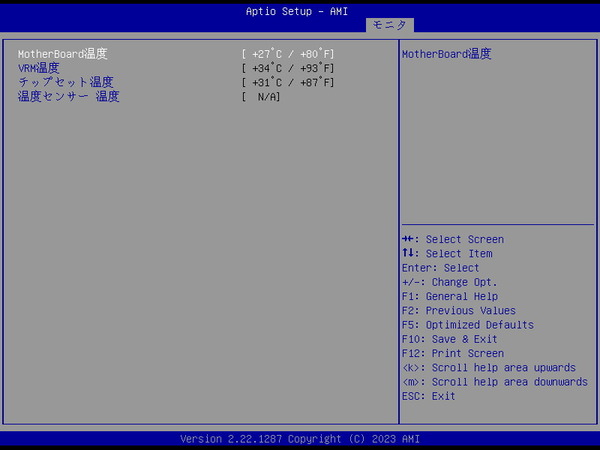Viewport: 600px width, 450px height.
Task: Click the +34°C / +93°F value
Action: (288, 68)
